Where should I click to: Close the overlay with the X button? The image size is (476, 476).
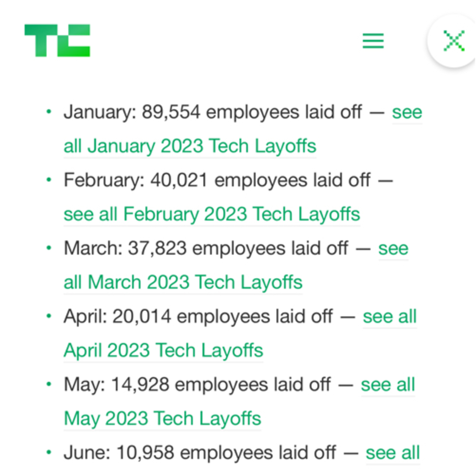(x=454, y=41)
